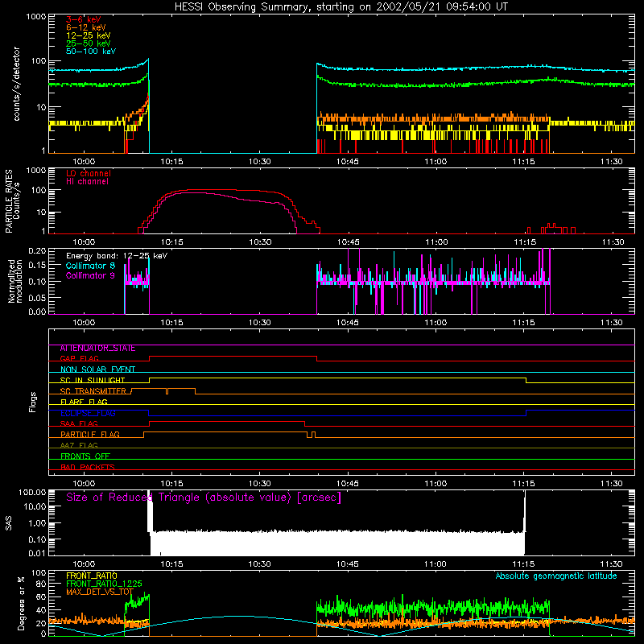The height and width of the screenshot is (644, 644).
Task: Select the SC_TRANSMITTER flag label
Action: (x=93, y=391)
